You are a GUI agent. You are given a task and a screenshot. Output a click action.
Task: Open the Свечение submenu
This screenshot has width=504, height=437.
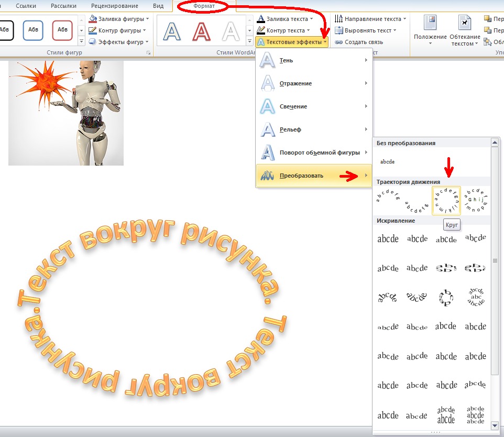pyautogui.click(x=314, y=106)
